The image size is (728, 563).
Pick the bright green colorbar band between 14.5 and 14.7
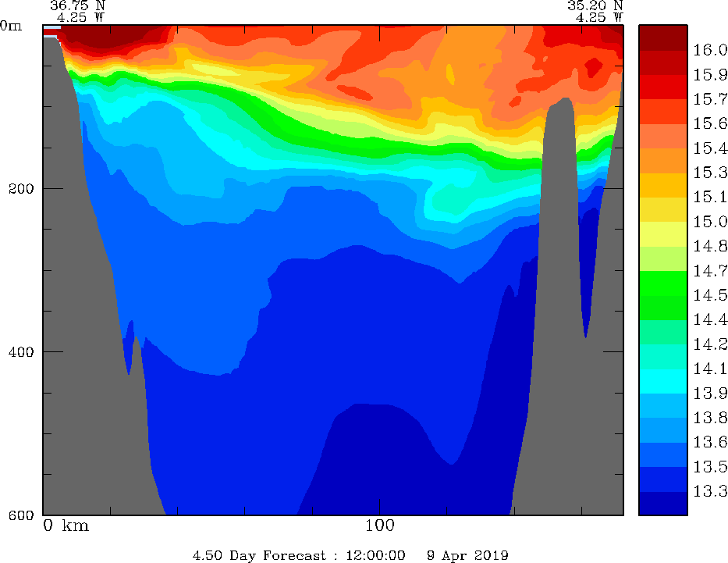pos(663,283)
